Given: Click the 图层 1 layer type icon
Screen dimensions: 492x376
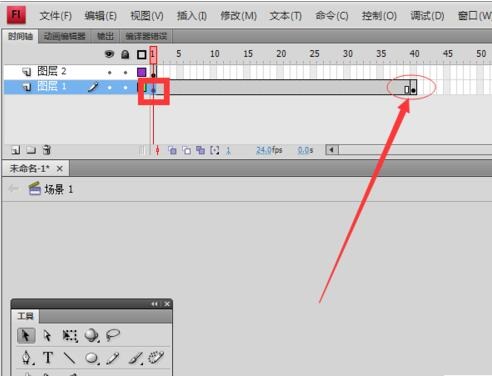Looking at the screenshot, I should pyautogui.click(x=26, y=87).
